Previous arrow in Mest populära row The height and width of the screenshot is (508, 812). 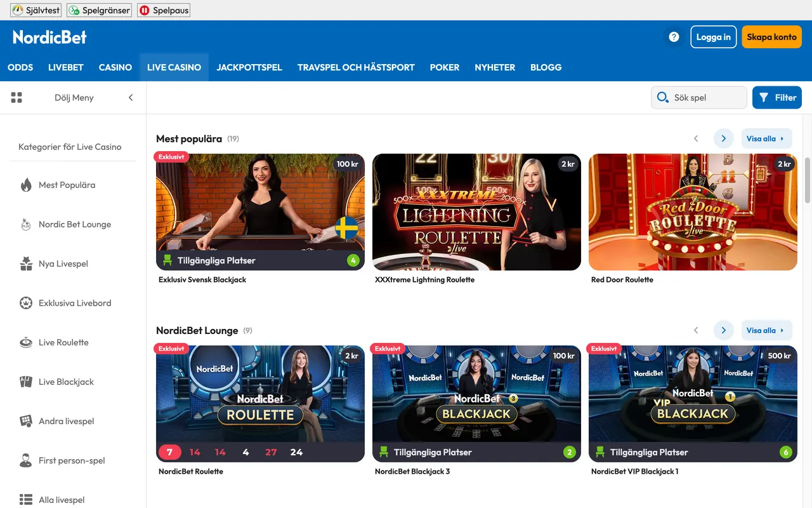pos(696,138)
